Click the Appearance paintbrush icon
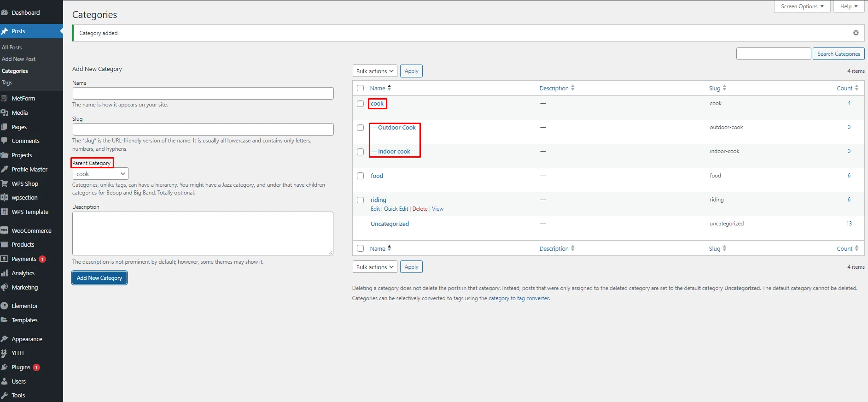Screen dimensions: 868x402 5,339
